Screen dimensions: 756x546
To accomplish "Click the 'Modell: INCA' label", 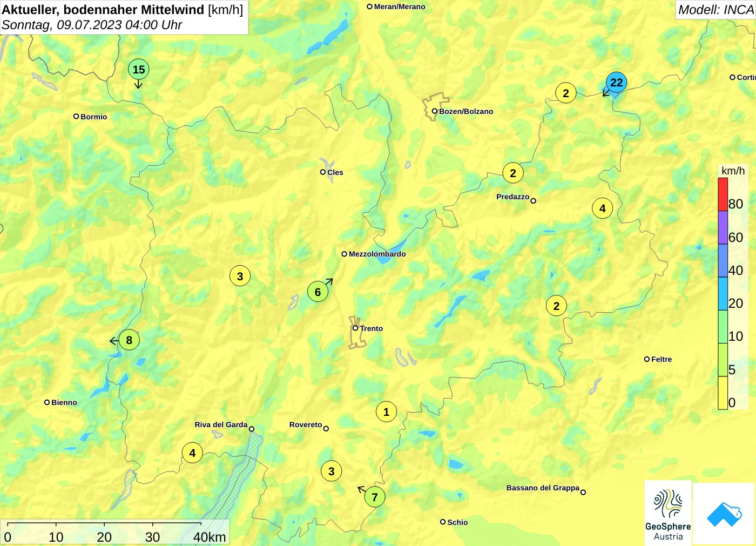I will pos(715,10).
